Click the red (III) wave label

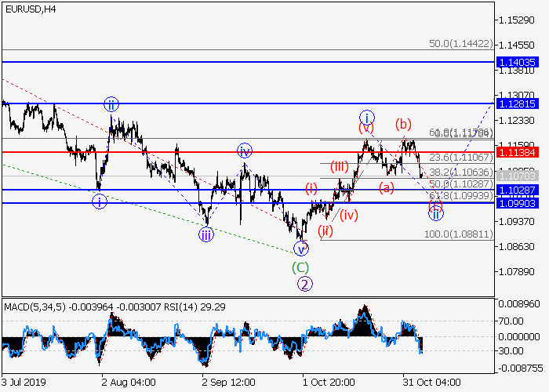[339, 166]
